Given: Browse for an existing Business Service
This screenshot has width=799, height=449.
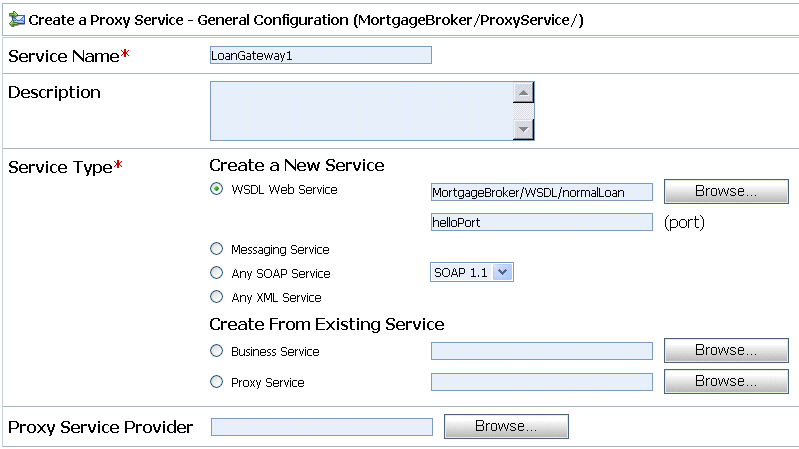Looking at the screenshot, I should coord(726,350).
